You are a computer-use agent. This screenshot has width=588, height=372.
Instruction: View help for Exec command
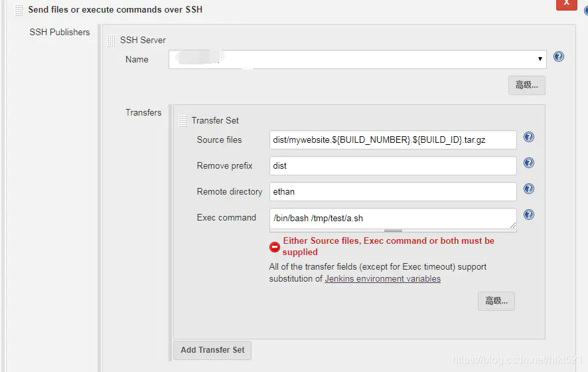(x=529, y=215)
